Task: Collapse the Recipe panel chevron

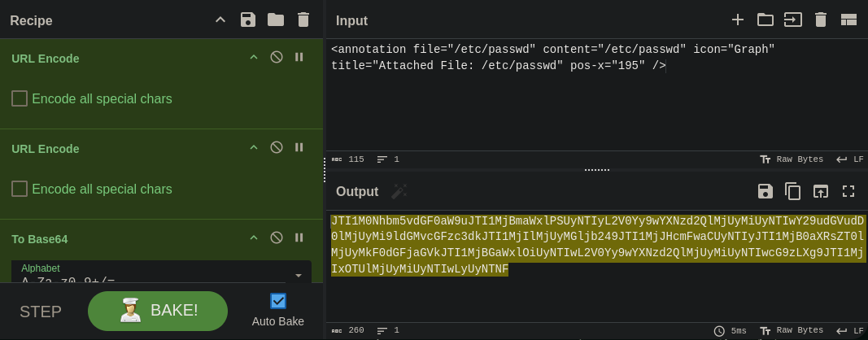Action: click(x=220, y=20)
